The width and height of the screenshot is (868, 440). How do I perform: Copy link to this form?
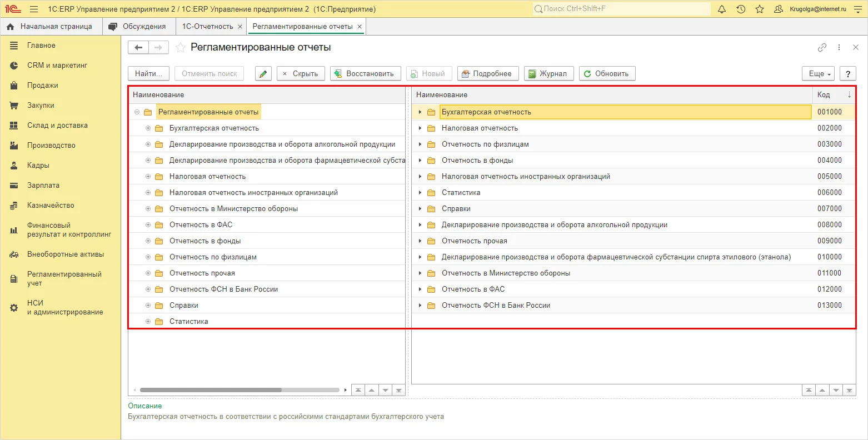(822, 47)
